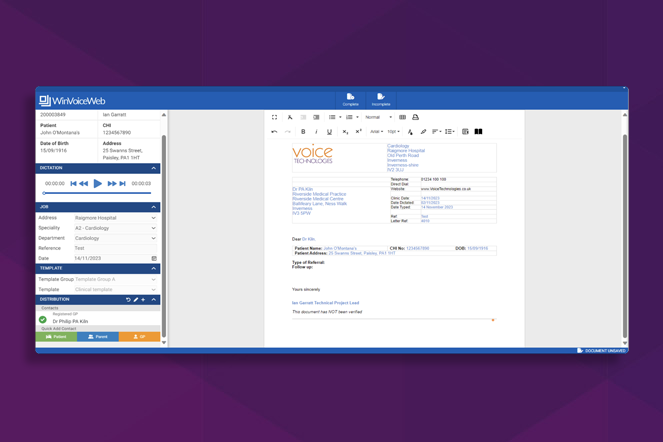Open the Speciality dropdown
The height and width of the screenshot is (442, 663).
click(x=115, y=228)
